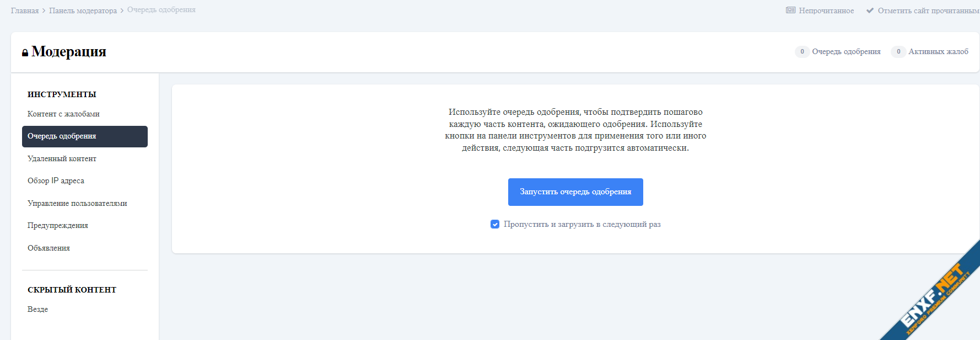
Task: Click the checkmark icon for marking site read
Action: pos(870,10)
